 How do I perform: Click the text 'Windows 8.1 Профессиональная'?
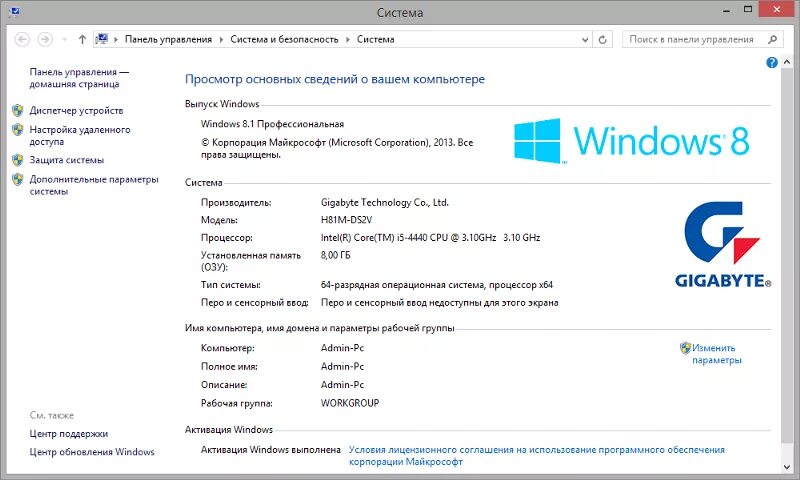tap(272, 124)
